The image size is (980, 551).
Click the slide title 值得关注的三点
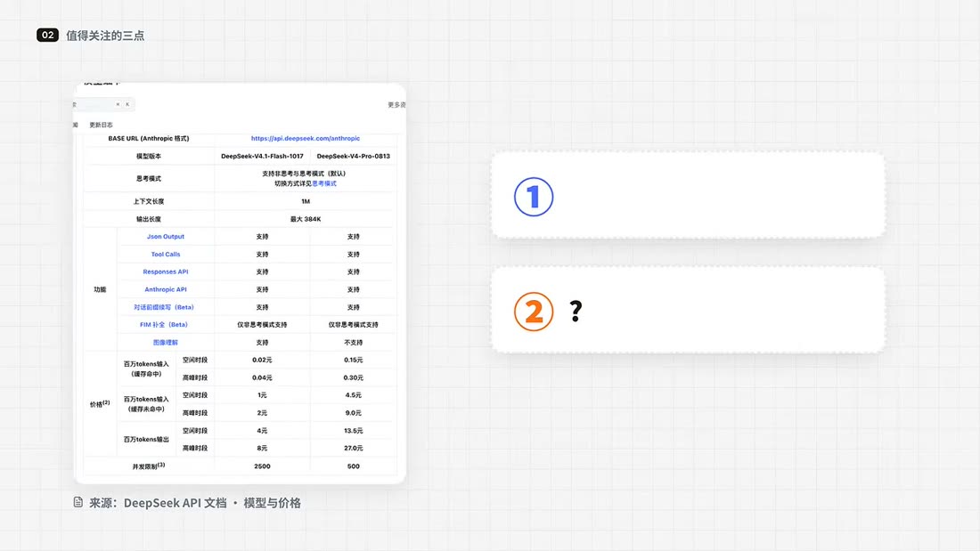click(105, 36)
